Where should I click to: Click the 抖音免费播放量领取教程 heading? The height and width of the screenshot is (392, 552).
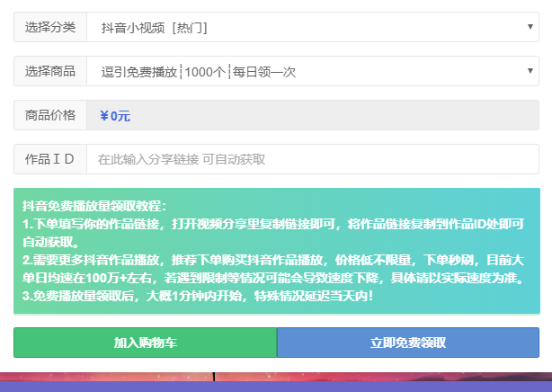click(94, 206)
